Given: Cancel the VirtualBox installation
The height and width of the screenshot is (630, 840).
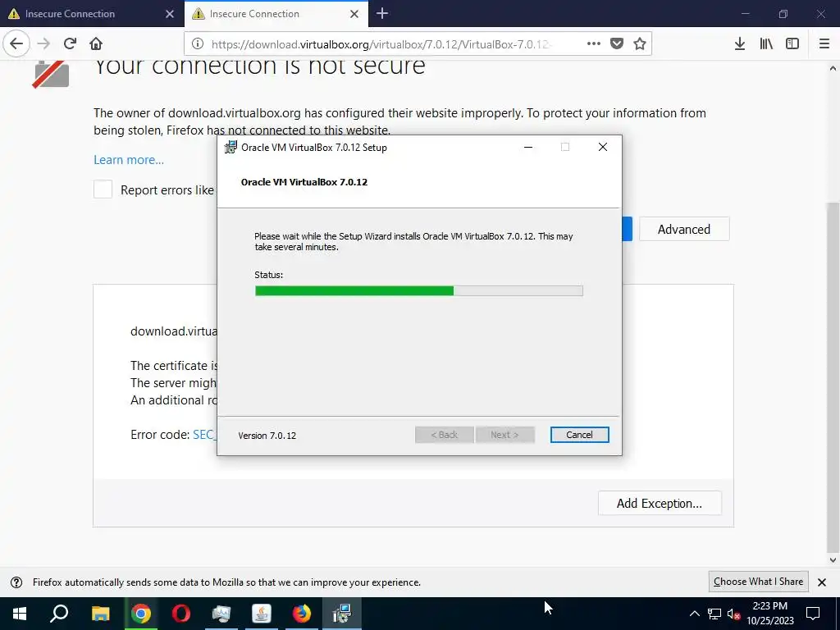Looking at the screenshot, I should pos(579,435).
